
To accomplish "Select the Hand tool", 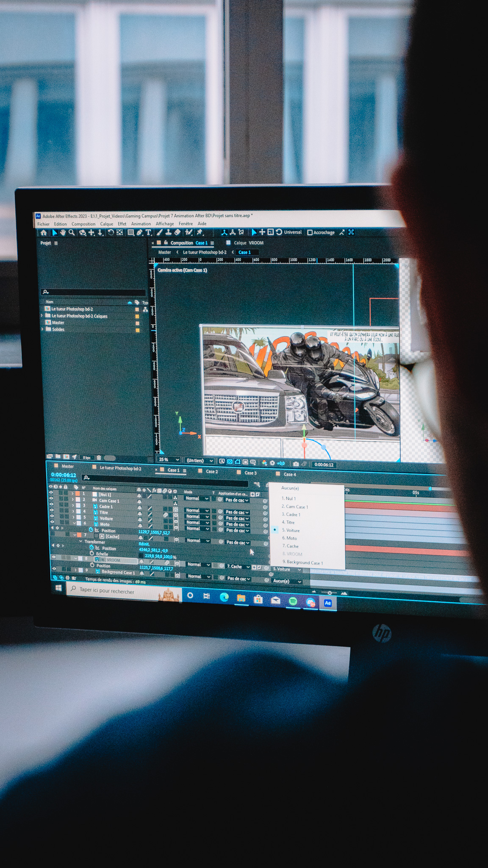I will tap(63, 232).
